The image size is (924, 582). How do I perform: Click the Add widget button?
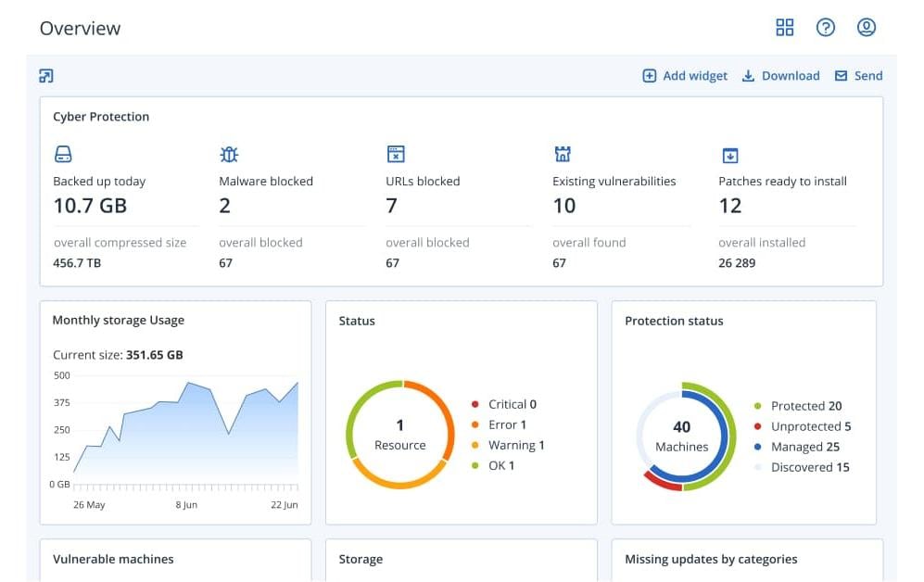pyautogui.click(x=685, y=76)
